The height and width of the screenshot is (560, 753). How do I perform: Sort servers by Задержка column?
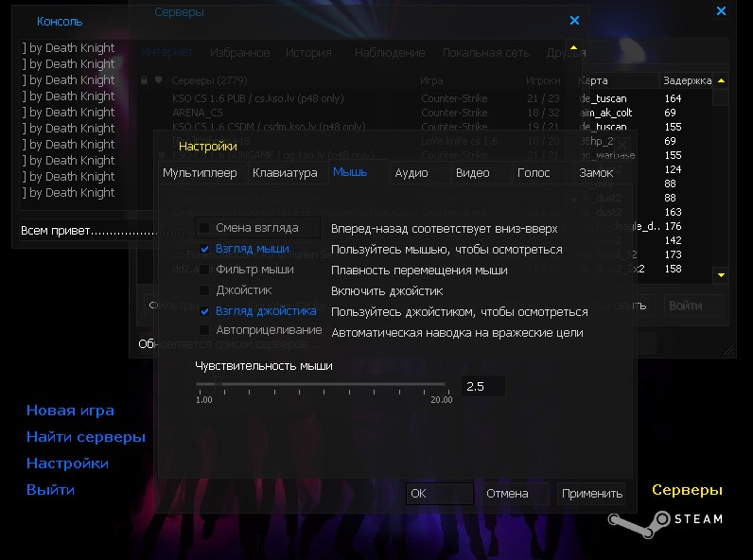(x=687, y=80)
